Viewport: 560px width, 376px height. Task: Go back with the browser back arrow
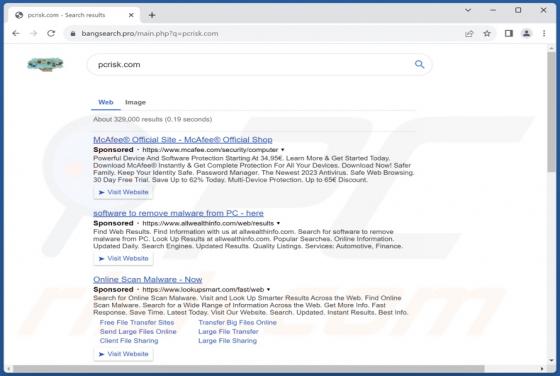16,34
